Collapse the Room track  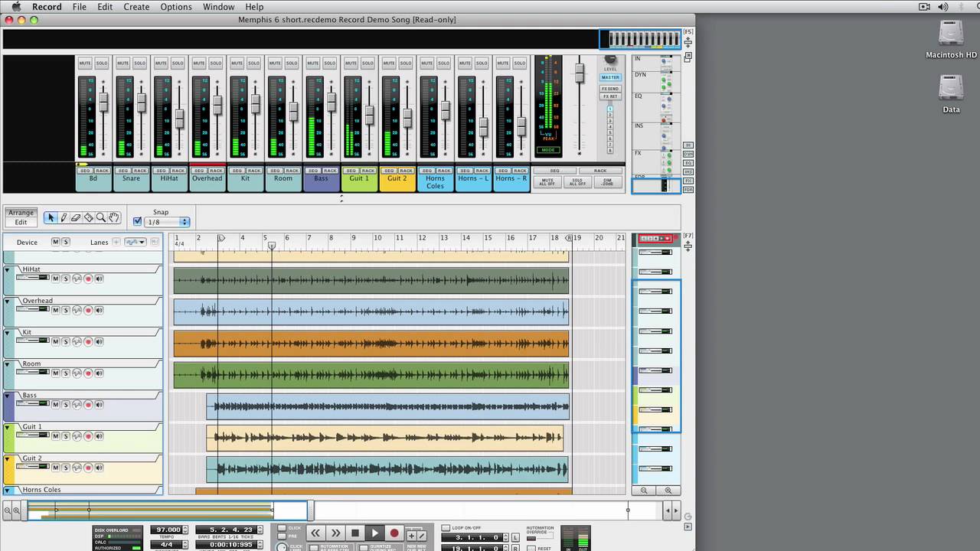tap(8, 364)
